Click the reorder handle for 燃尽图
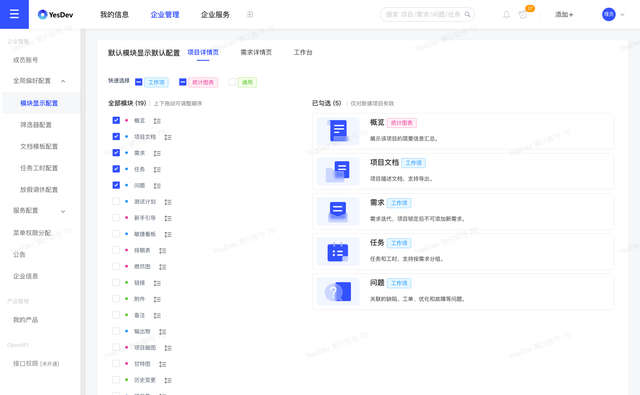The height and width of the screenshot is (395, 640). (162, 267)
